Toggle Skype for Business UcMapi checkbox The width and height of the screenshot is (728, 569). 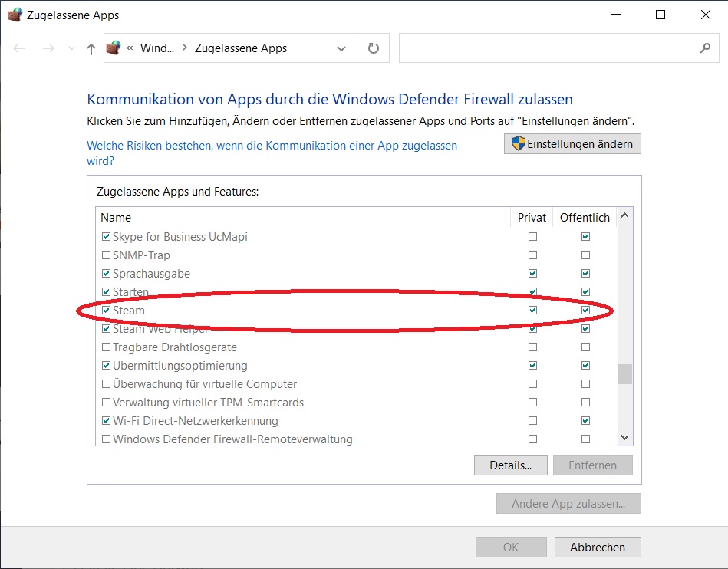(x=107, y=237)
